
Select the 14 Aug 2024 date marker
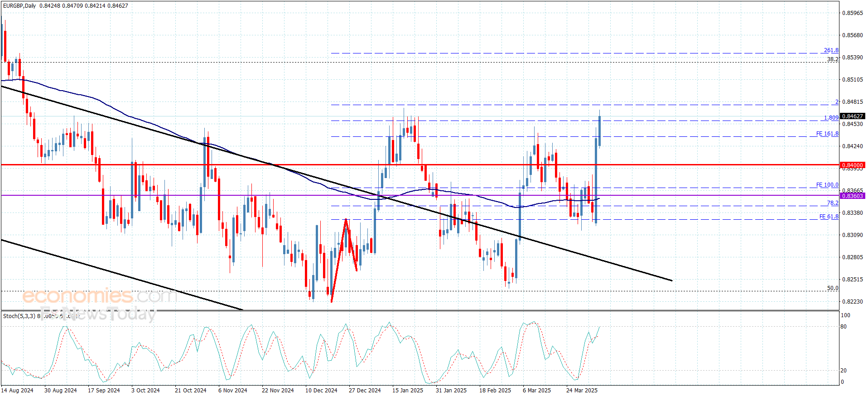click(x=17, y=390)
